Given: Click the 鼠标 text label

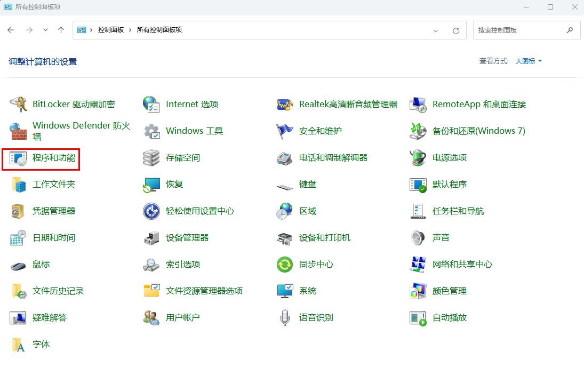Looking at the screenshot, I should (41, 264).
